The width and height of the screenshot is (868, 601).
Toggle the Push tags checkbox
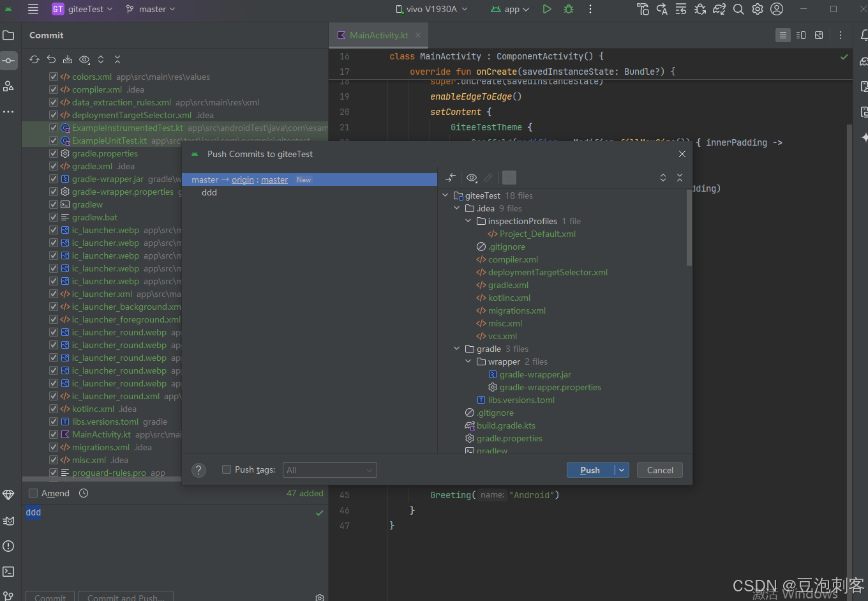click(x=226, y=469)
